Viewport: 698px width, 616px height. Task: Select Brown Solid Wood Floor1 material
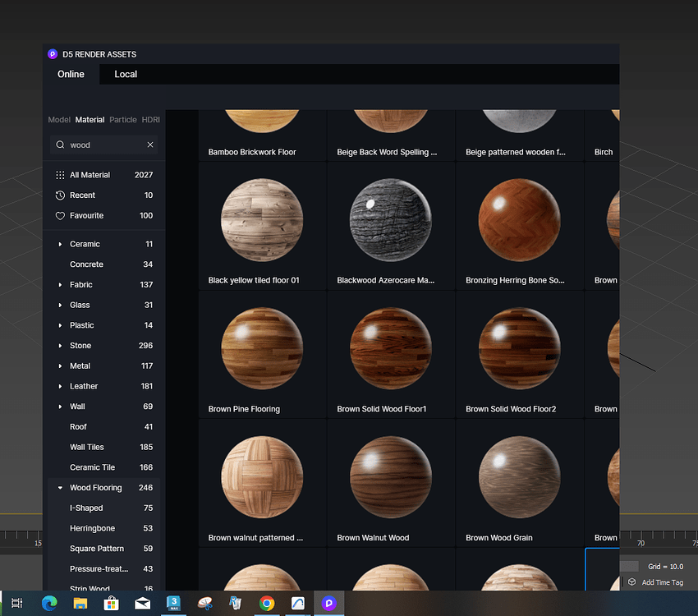[x=391, y=355]
